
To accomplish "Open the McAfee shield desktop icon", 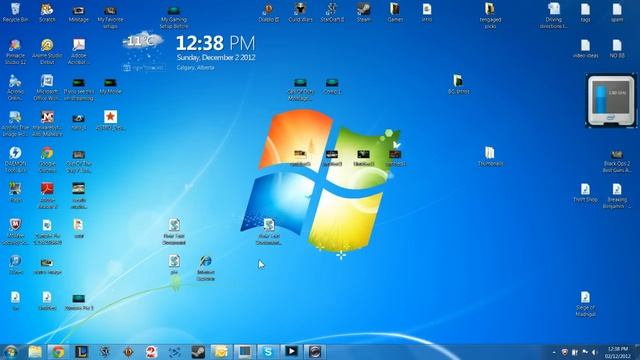I will (x=15, y=232).
